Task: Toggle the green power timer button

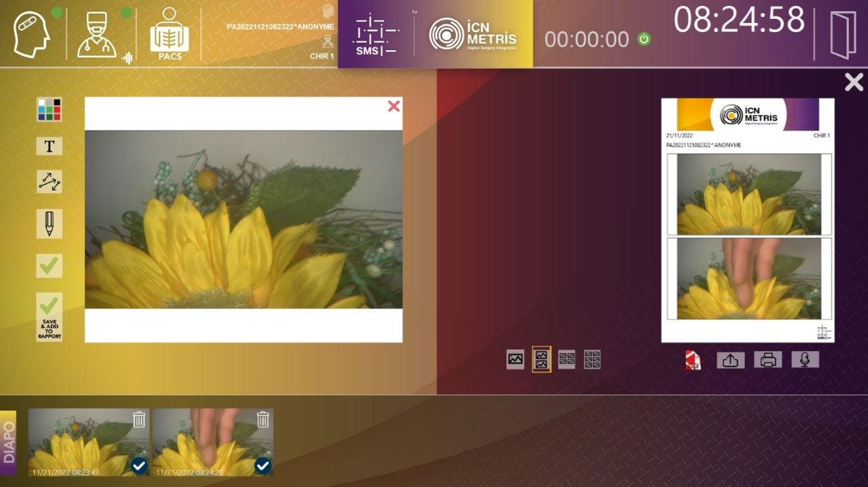Action: (644, 39)
